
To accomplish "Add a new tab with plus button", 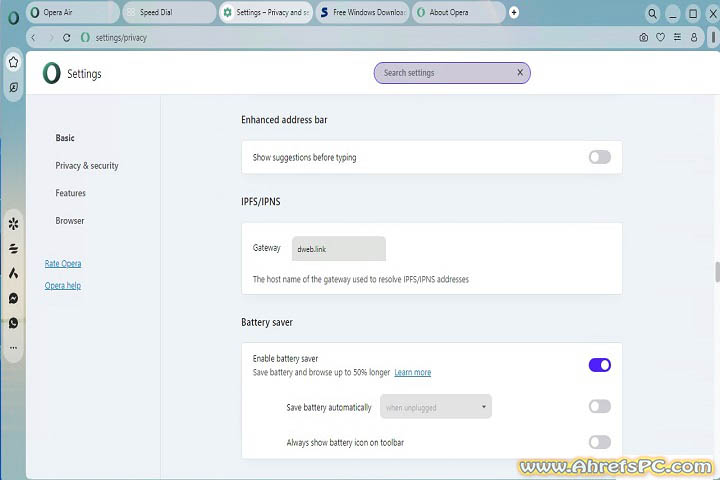I will (514, 12).
